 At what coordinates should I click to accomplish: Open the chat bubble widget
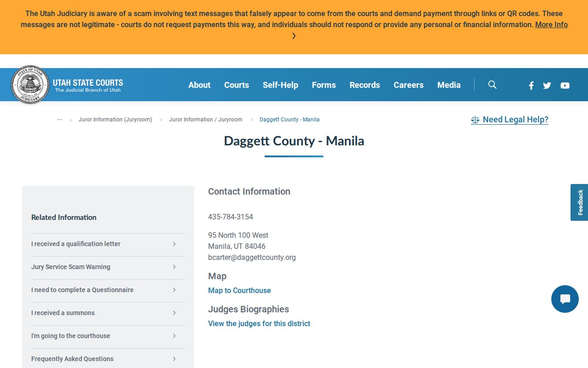[x=565, y=299]
